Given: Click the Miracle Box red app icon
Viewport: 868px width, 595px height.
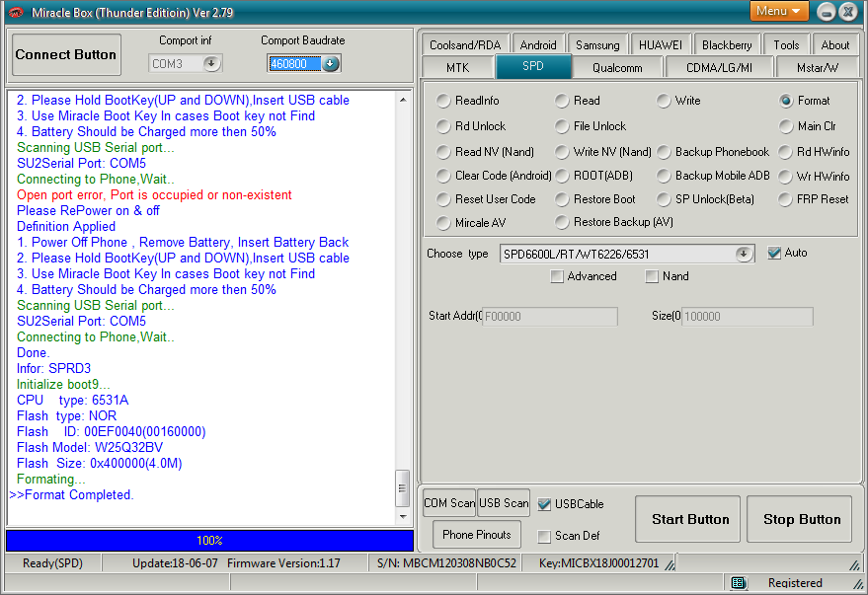Looking at the screenshot, I should pos(16,12).
